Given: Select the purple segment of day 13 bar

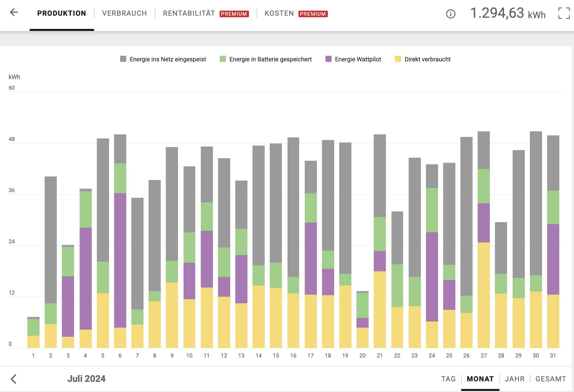Looking at the screenshot, I should [241, 279].
